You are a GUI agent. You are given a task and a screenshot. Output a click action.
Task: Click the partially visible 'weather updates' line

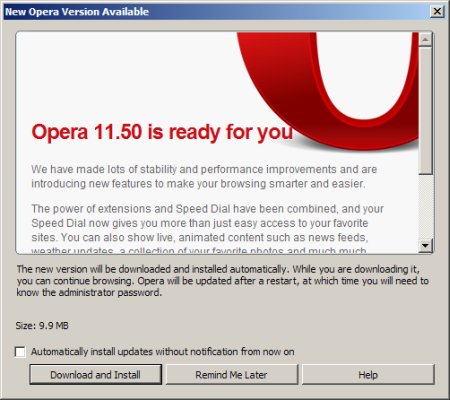(x=199, y=250)
